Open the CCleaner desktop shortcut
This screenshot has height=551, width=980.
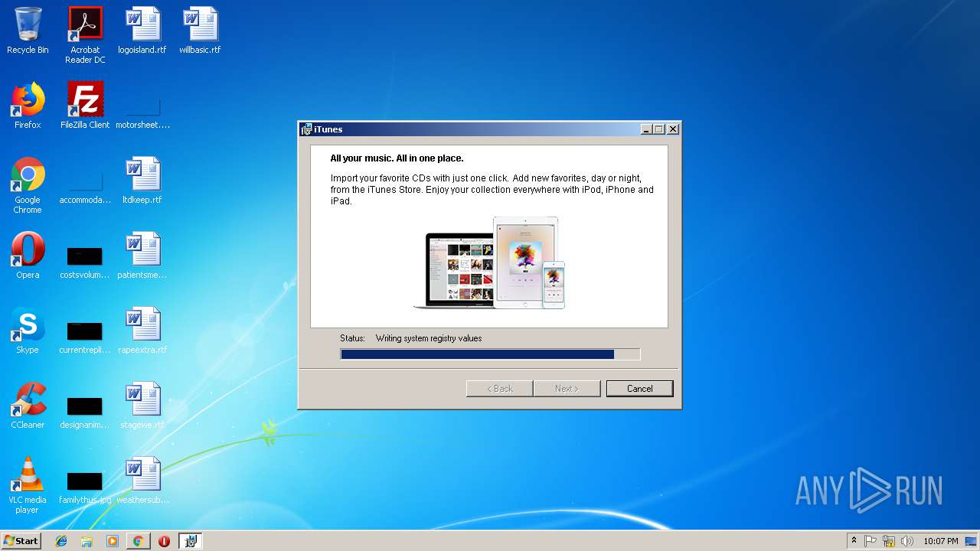point(28,406)
